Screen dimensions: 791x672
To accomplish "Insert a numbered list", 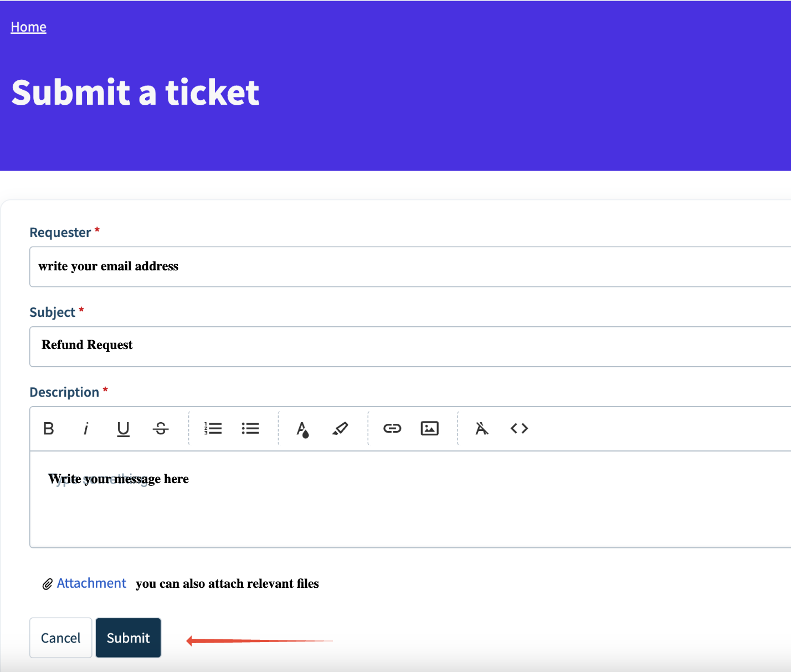I will tap(213, 428).
